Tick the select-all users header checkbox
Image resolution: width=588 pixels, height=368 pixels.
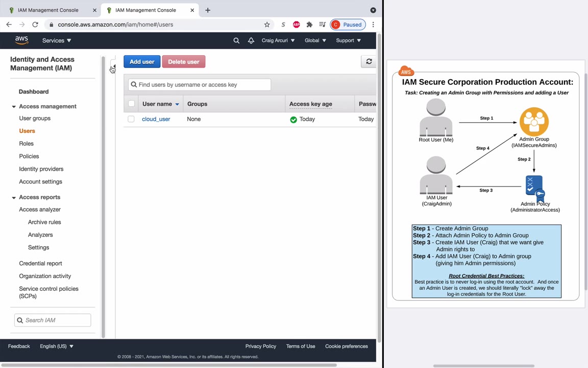(x=131, y=104)
